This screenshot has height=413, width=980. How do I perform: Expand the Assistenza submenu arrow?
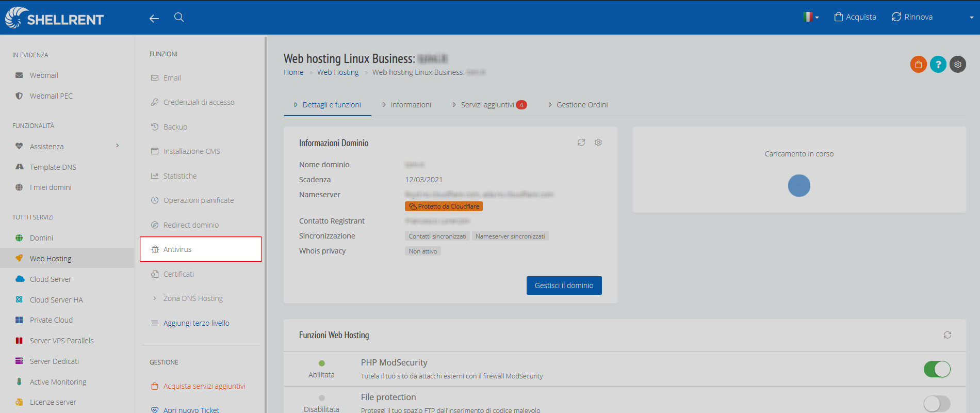click(118, 146)
